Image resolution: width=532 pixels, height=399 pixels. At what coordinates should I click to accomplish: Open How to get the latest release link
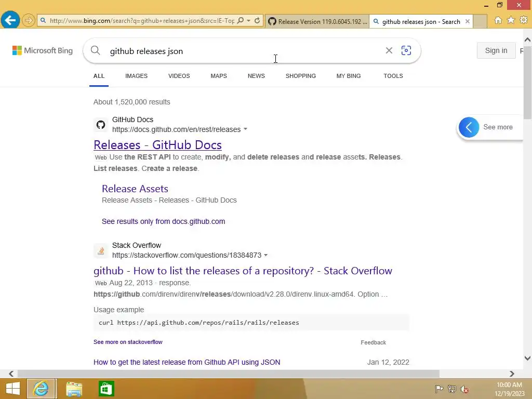(187, 362)
